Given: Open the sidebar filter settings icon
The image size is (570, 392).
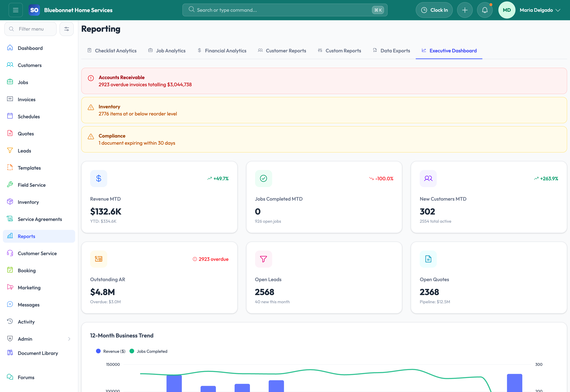Looking at the screenshot, I should coord(66,29).
